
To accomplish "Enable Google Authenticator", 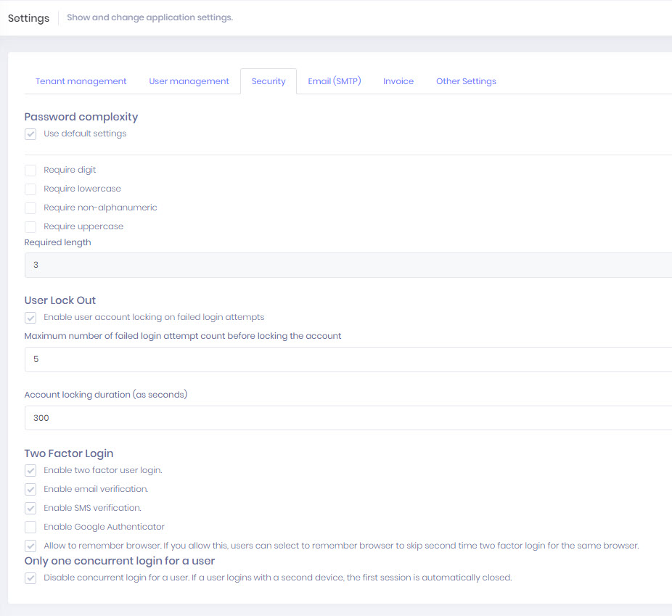I will coord(30,527).
